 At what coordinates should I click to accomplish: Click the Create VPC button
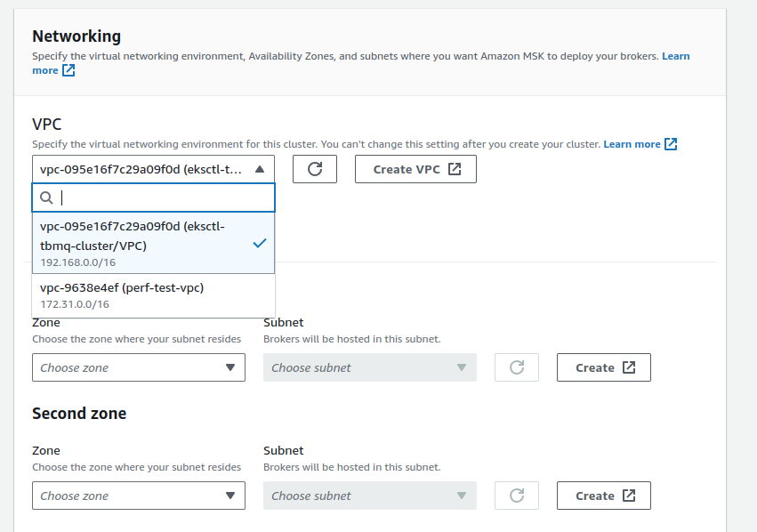(415, 169)
